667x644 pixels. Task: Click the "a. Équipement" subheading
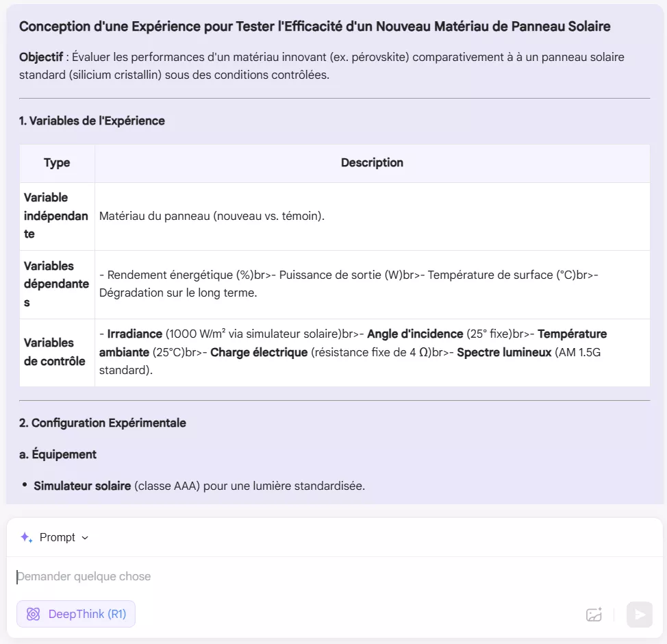click(58, 454)
